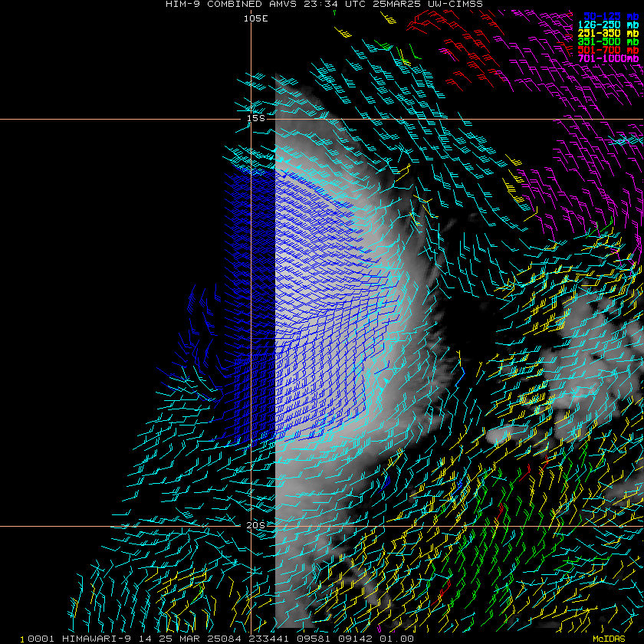Image resolution: width=644 pixels, height=644 pixels.
Task: Click the red '501-700 mb' legend entry
Action: click(x=608, y=50)
